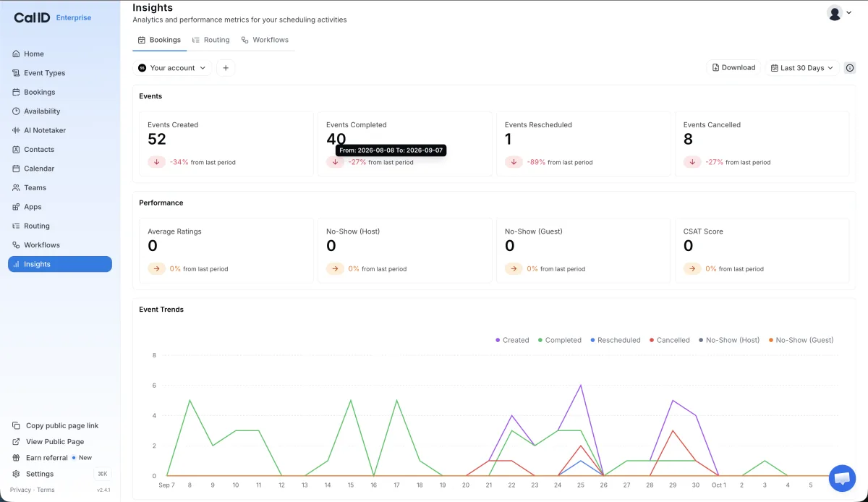The height and width of the screenshot is (502, 868).
Task: Open the Your account dropdown
Action: (x=172, y=68)
